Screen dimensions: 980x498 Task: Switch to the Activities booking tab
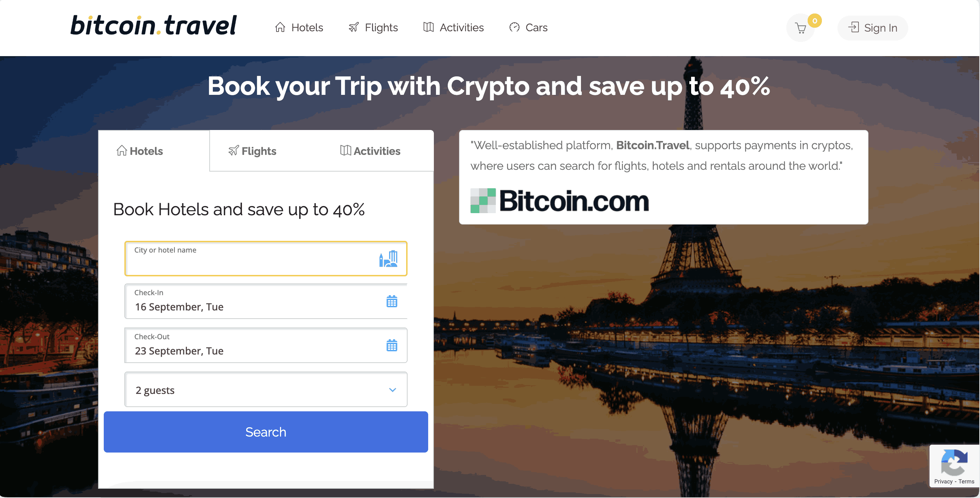pos(370,151)
